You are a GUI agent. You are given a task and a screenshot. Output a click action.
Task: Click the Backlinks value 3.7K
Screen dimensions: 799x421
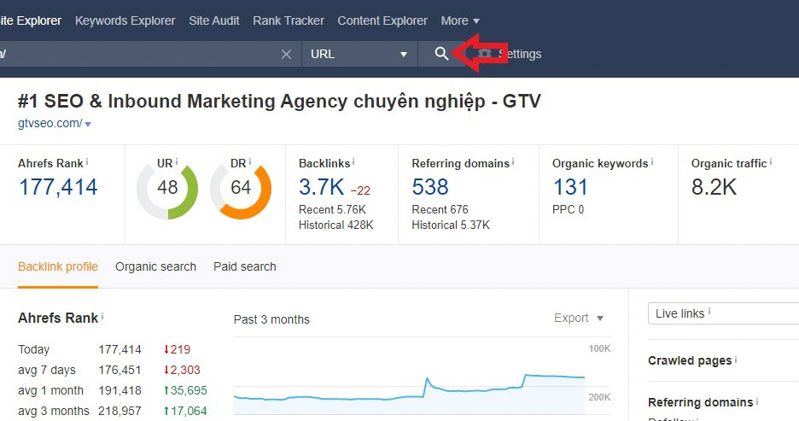click(321, 187)
